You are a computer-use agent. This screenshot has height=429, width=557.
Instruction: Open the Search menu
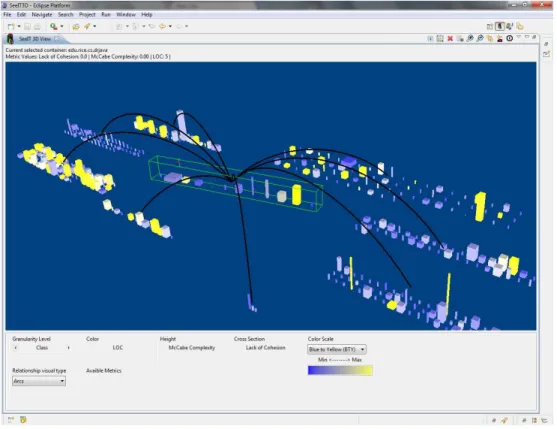pyautogui.click(x=66, y=15)
